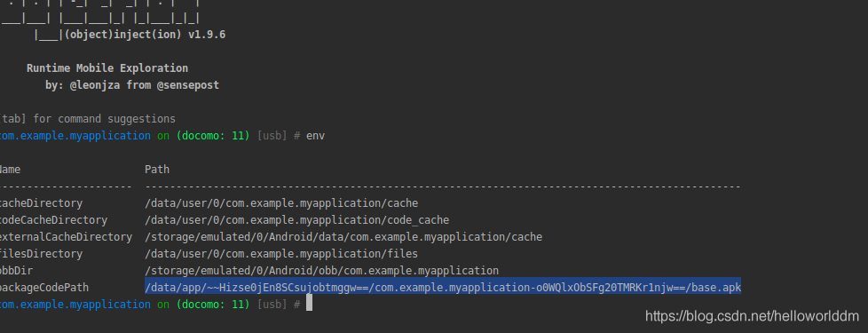Image resolution: width=868 pixels, height=333 pixels.
Task: Click the cacheDirectory row name
Action: [41, 202]
